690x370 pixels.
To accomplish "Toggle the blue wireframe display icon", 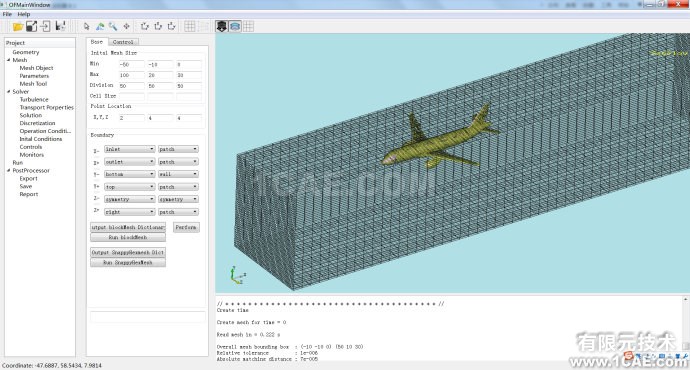I will click(235, 26).
